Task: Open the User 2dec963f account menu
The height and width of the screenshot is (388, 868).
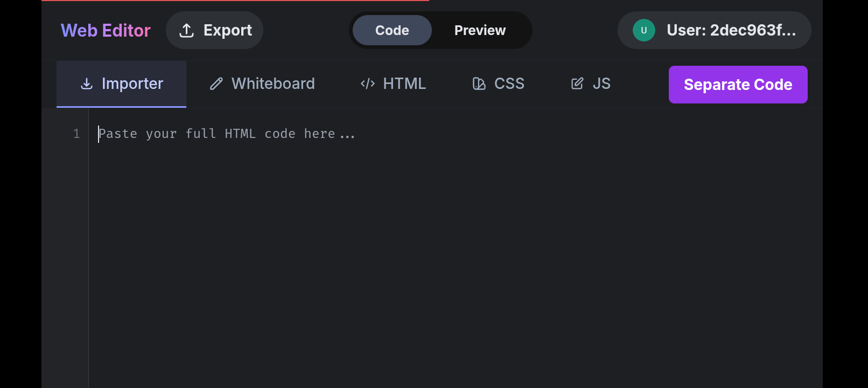Action: (715, 30)
